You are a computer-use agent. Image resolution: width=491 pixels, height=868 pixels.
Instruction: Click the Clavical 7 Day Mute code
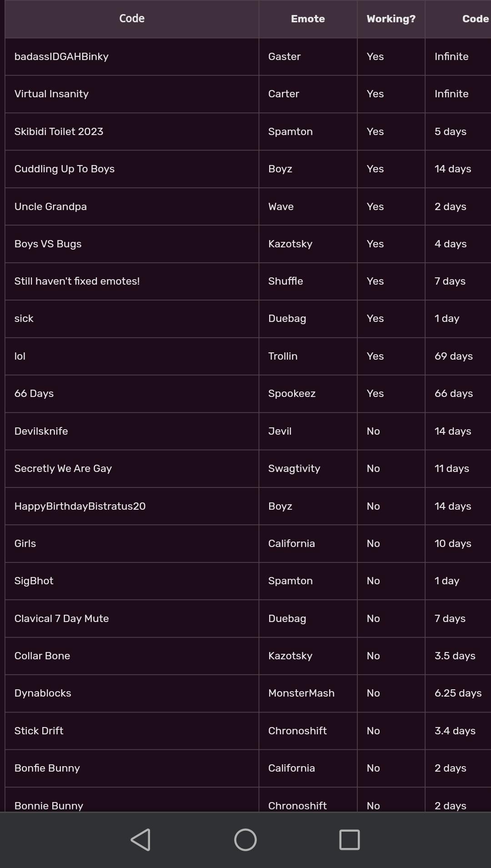tap(61, 618)
